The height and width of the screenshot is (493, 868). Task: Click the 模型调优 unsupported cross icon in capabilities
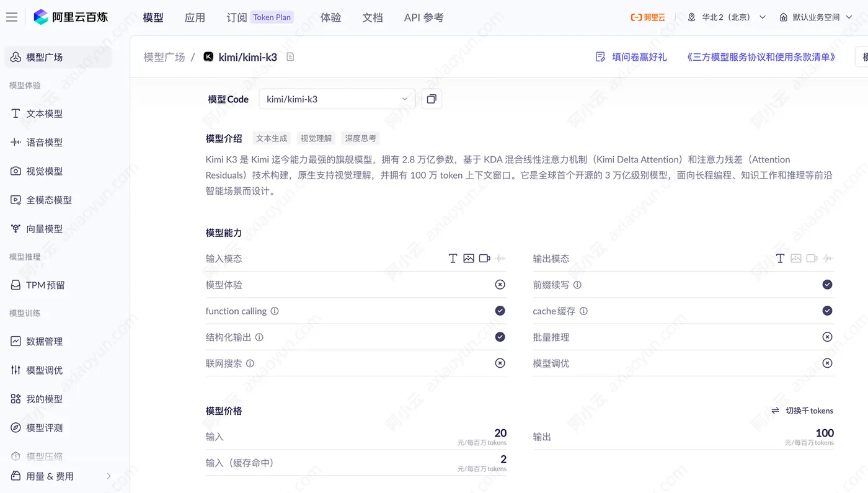click(827, 363)
